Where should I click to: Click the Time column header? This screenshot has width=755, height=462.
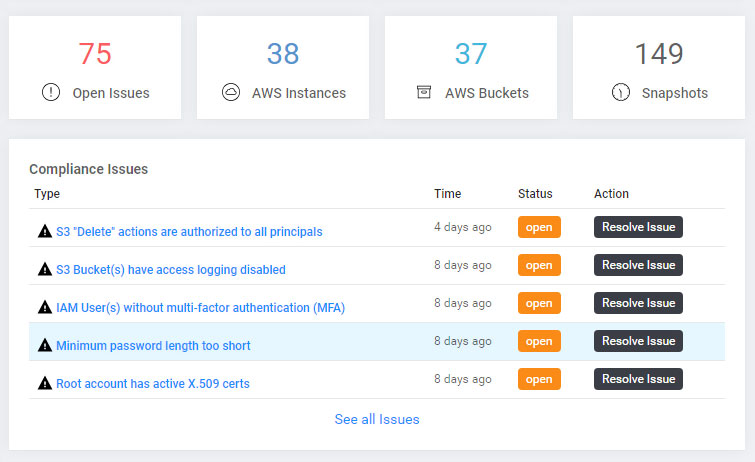448,194
